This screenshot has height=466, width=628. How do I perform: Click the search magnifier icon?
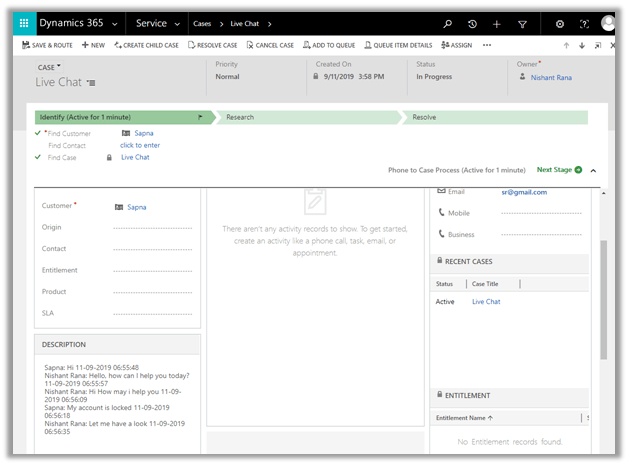tap(447, 23)
